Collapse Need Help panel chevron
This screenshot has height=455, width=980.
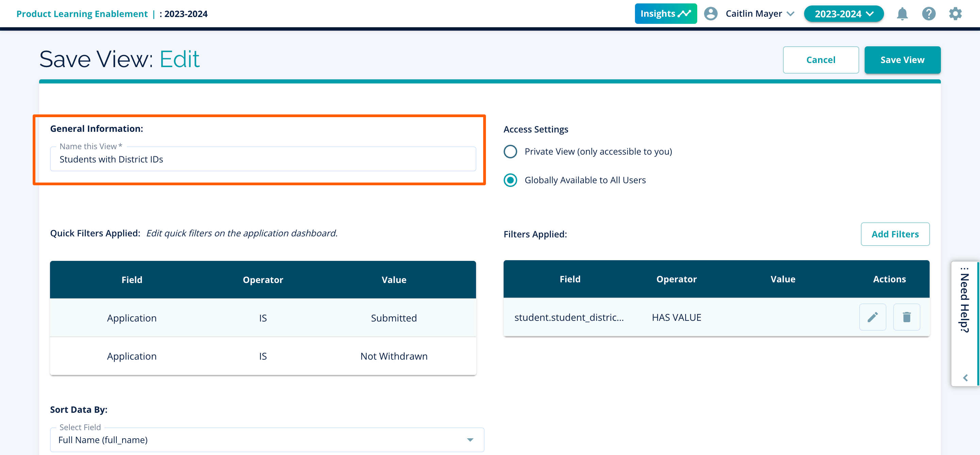coord(965,378)
